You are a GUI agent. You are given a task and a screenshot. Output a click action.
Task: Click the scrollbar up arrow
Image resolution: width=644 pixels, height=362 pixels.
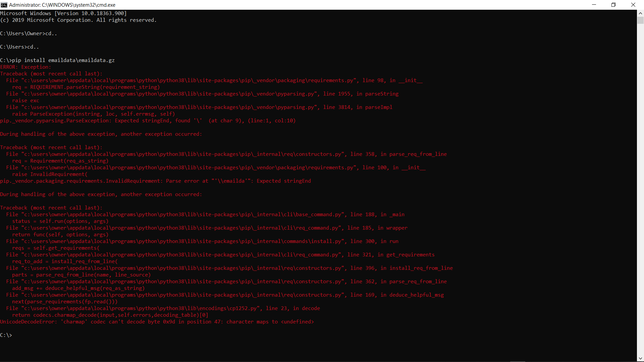[x=640, y=13]
